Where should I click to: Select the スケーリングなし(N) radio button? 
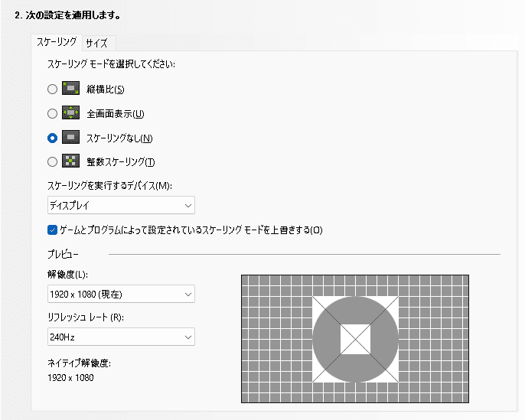tap(52, 138)
